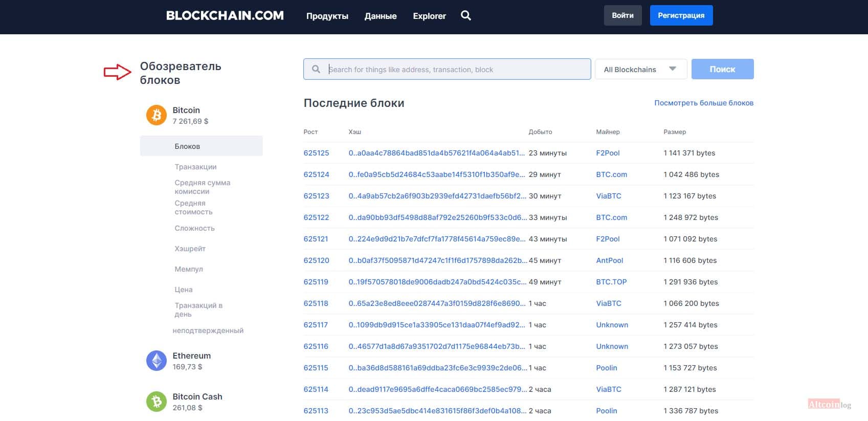This screenshot has width=868, height=421.
Task: Open the Данные menu
Action: [x=381, y=16]
